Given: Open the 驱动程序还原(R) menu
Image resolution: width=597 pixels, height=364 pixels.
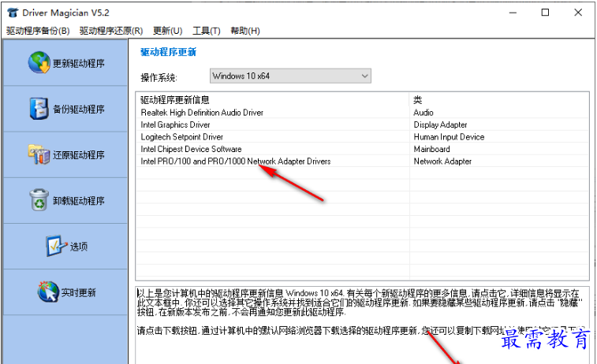Looking at the screenshot, I should tap(111, 31).
